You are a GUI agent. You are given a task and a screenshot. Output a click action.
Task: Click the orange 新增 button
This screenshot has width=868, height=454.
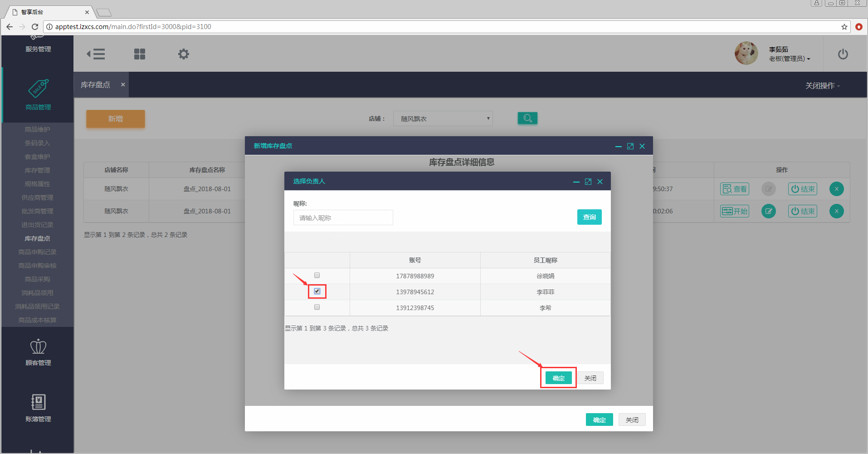(x=116, y=118)
